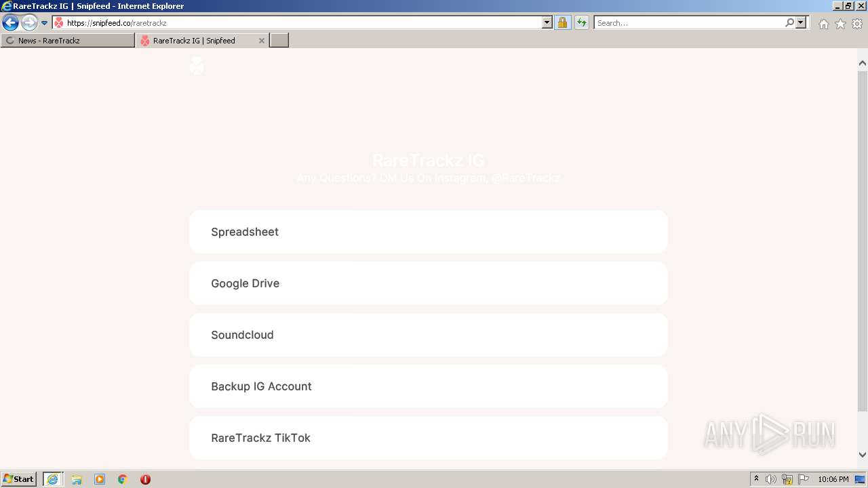The height and width of the screenshot is (488, 868).
Task: Click the red Opera taskbar icon
Action: coord(145,479)
